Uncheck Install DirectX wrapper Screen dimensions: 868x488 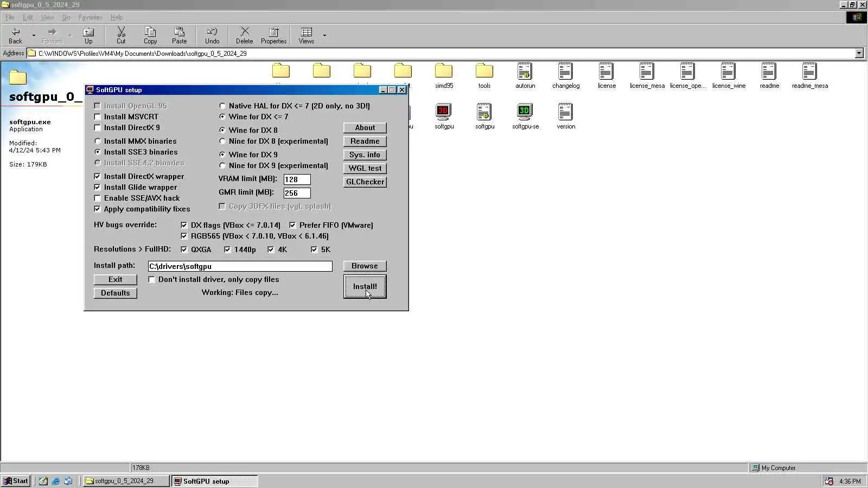(x=98, y=176)
